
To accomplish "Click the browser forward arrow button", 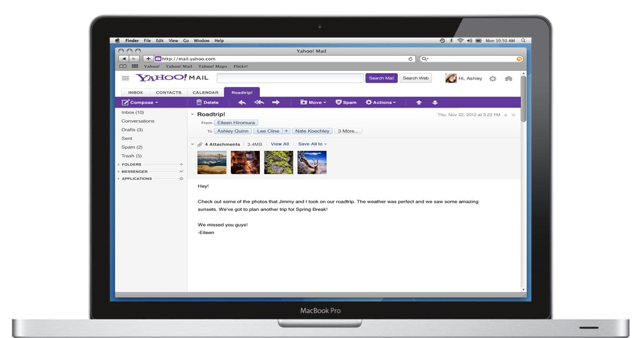I will pyautogui.click(x=134, y=58).
